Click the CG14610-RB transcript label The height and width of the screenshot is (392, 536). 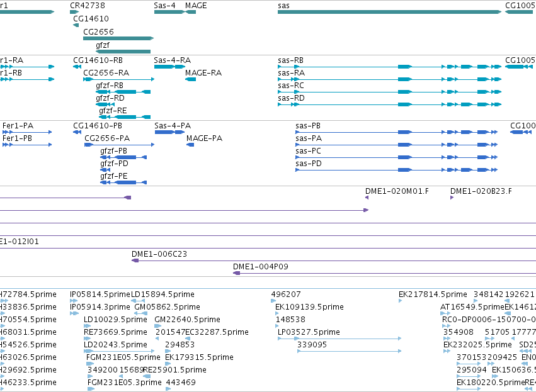pyautogui.click(x=98, y=60)
